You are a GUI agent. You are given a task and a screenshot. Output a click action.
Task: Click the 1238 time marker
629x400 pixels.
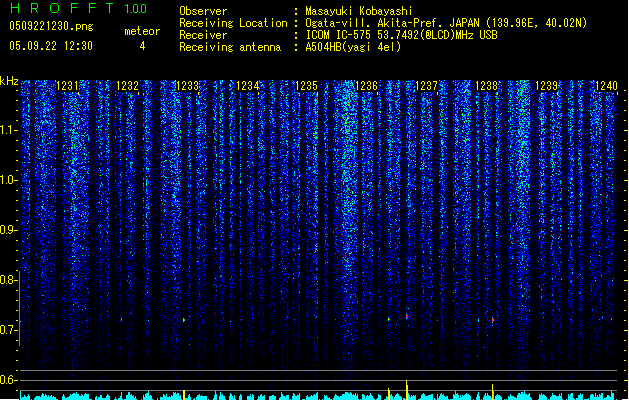pos(486,86)
